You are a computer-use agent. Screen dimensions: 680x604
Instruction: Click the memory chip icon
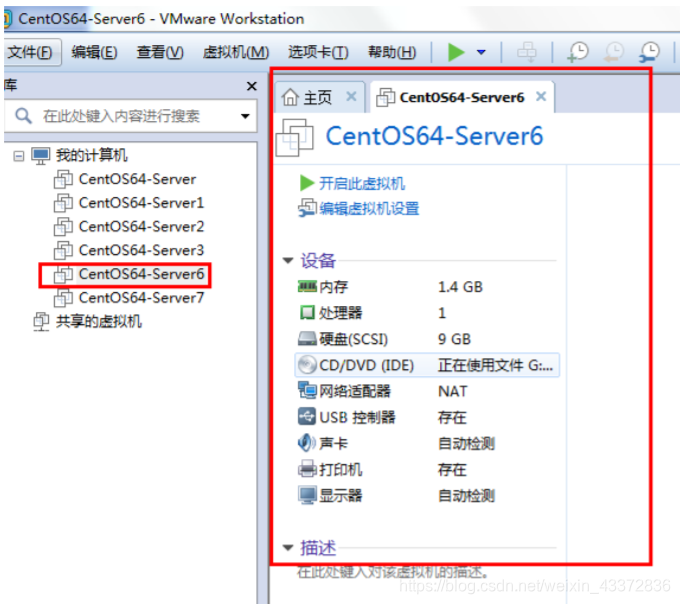pyautogui.click(x=307, y=286)
